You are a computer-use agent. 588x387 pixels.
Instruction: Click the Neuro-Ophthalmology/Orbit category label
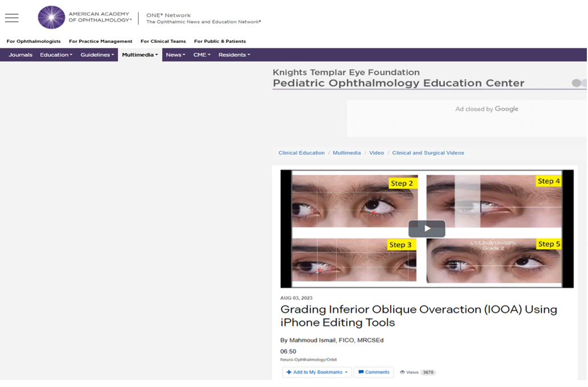click(308, 360)
